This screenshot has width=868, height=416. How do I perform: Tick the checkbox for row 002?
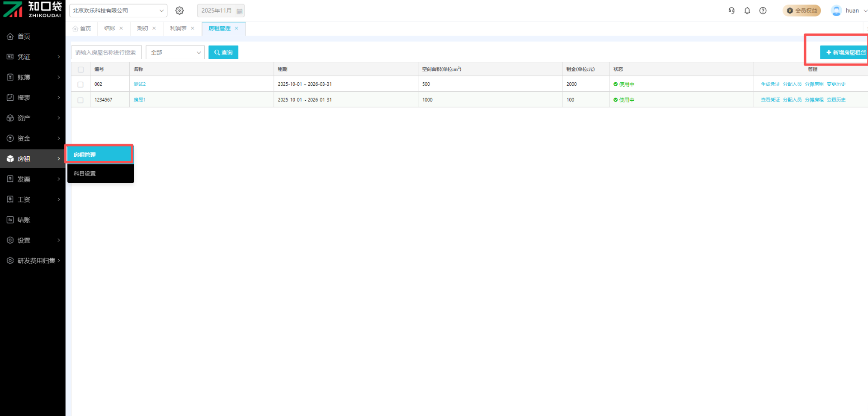point(80,84)
